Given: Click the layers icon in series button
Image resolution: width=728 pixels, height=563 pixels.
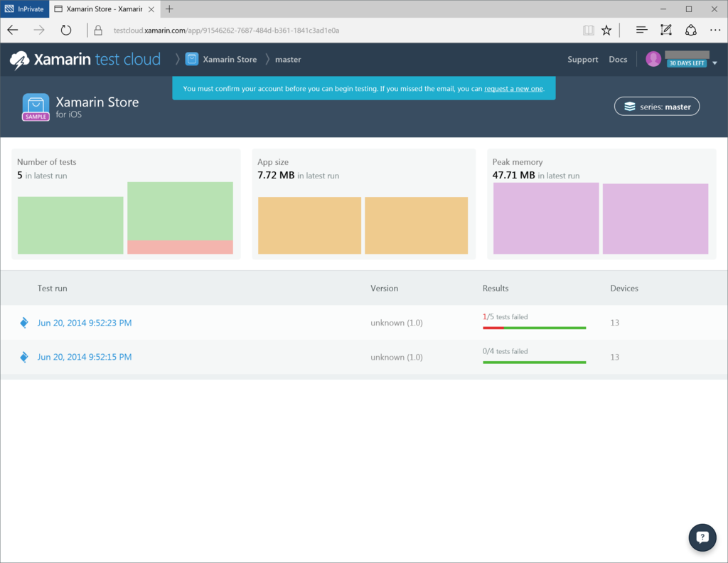Looking at the screenshot, I should click(x=630, y=107).
